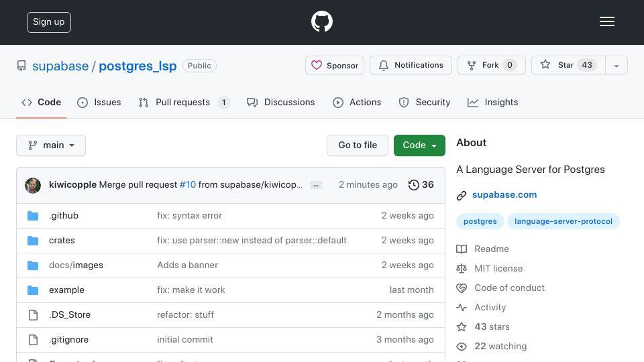Click the kiwicopple avatar thumbnail
644x362 pixels.
33,185
